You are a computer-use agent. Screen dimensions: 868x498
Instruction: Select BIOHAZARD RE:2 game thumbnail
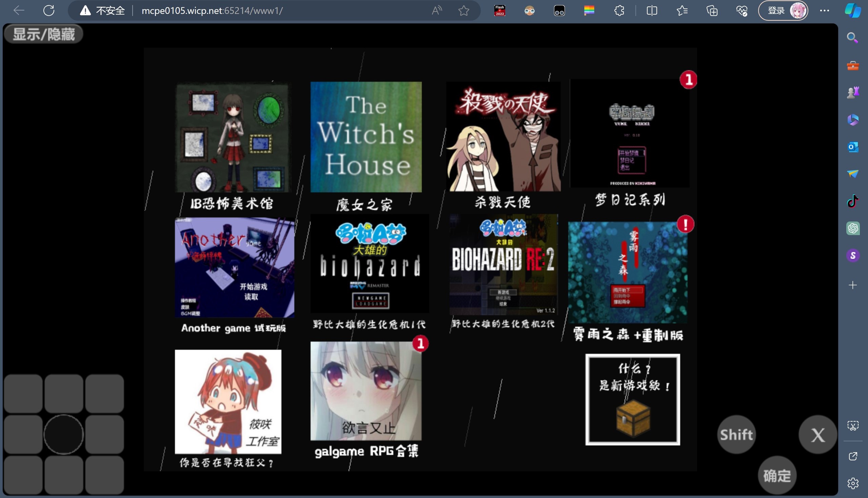[x=504, y=265]
